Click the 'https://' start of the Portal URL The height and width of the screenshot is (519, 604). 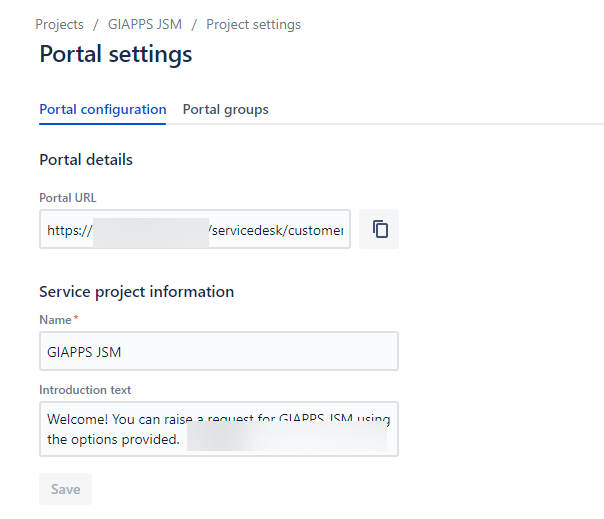click(69, 230)
